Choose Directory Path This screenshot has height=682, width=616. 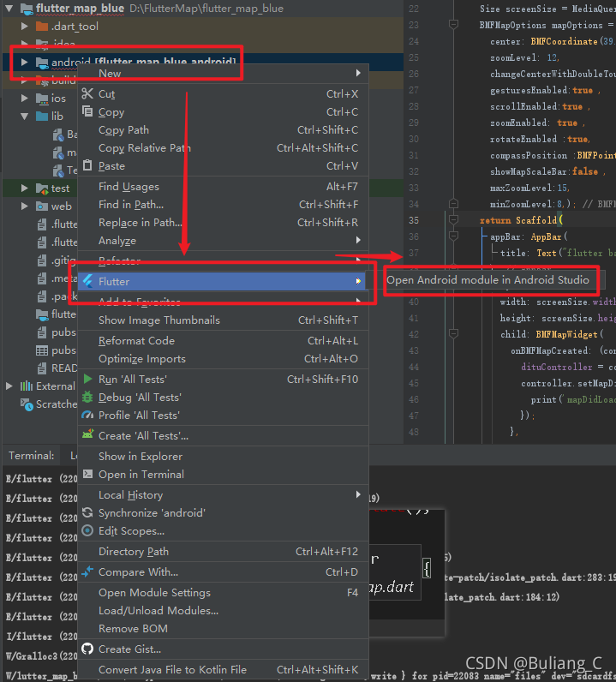click(x=223, y=551)
